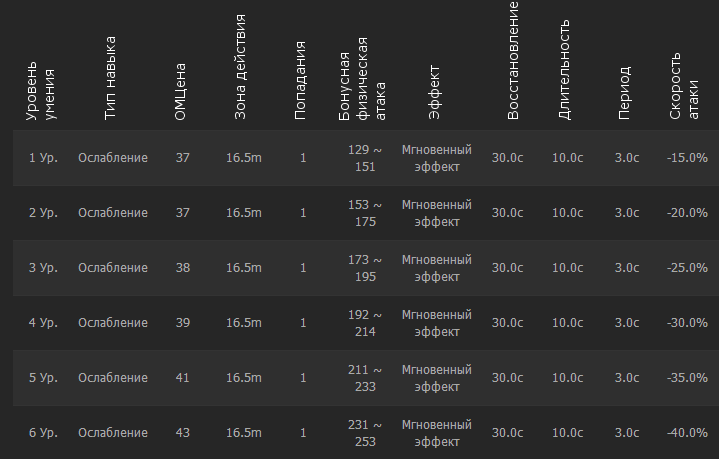Click the '-20.0%' attack speed value
This screenshot has width=719, height=459.
click(687, 213)
